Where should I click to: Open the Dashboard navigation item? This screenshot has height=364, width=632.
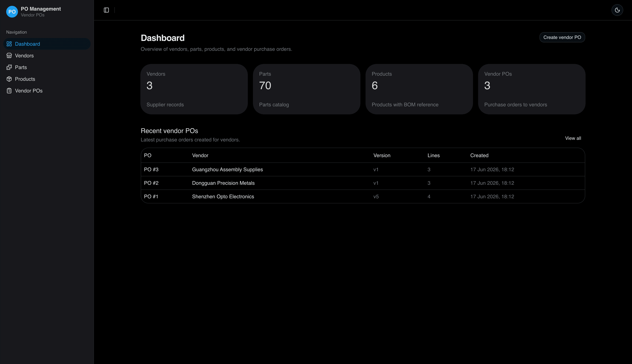[x=47, y=44]
